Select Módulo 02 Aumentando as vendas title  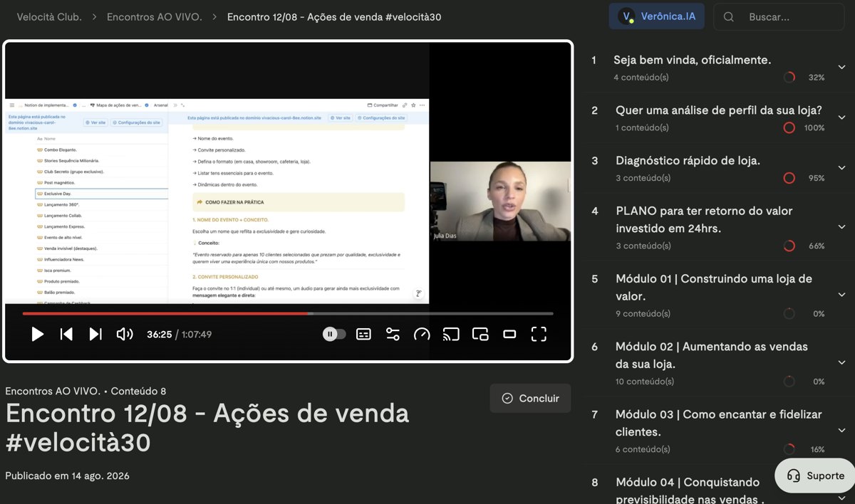point(712,355)
